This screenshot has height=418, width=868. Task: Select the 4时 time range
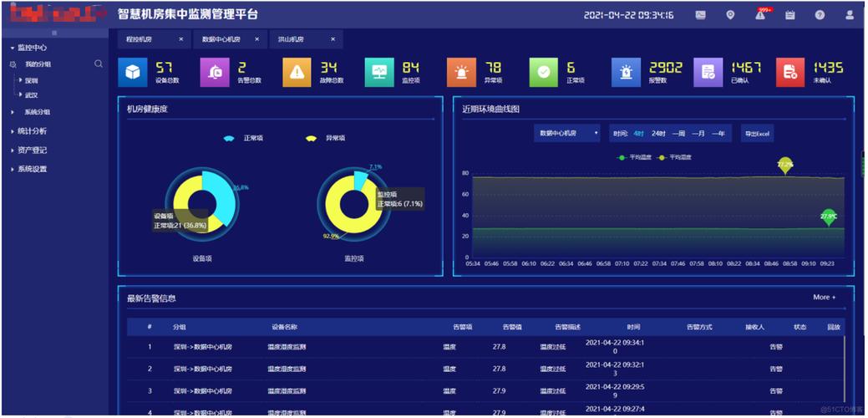638,134
